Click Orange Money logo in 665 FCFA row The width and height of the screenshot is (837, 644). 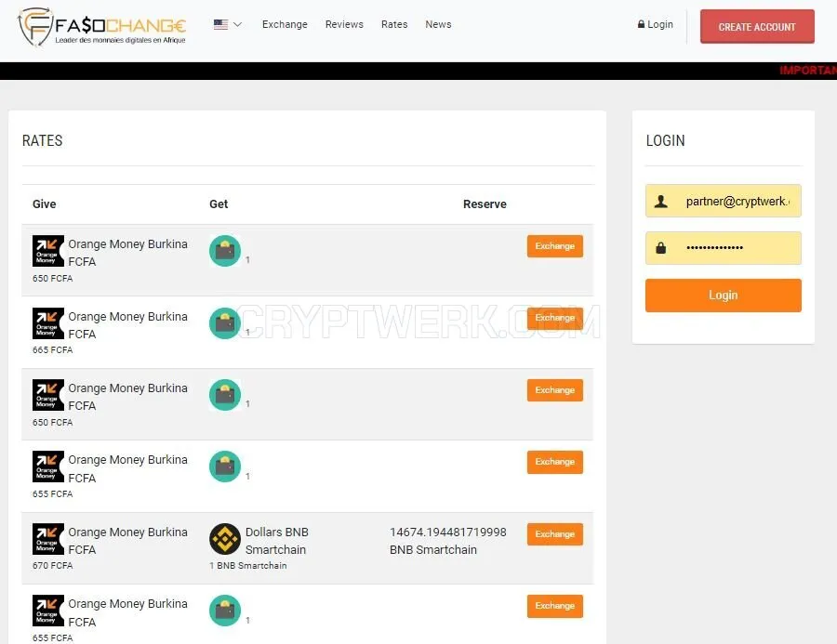coord(48,323)
